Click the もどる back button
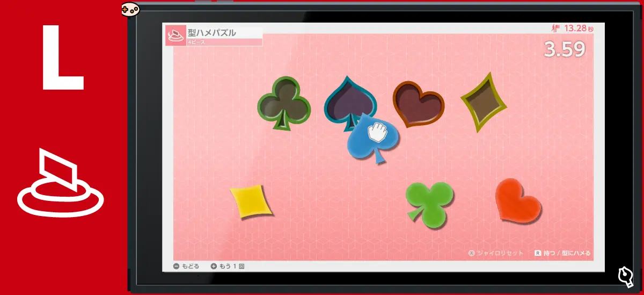 tap(186, 266)
